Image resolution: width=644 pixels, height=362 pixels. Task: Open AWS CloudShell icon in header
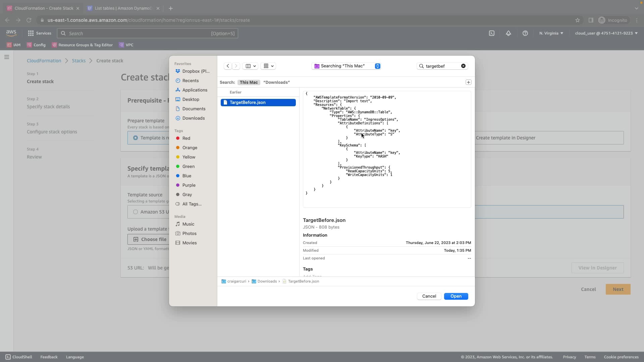[x=491, y=33]
